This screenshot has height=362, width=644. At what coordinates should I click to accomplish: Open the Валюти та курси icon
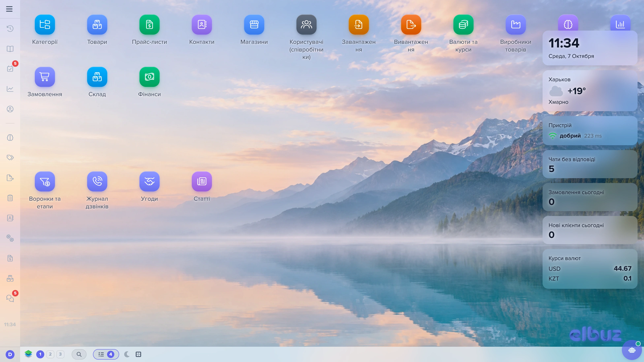click(463, 25)
